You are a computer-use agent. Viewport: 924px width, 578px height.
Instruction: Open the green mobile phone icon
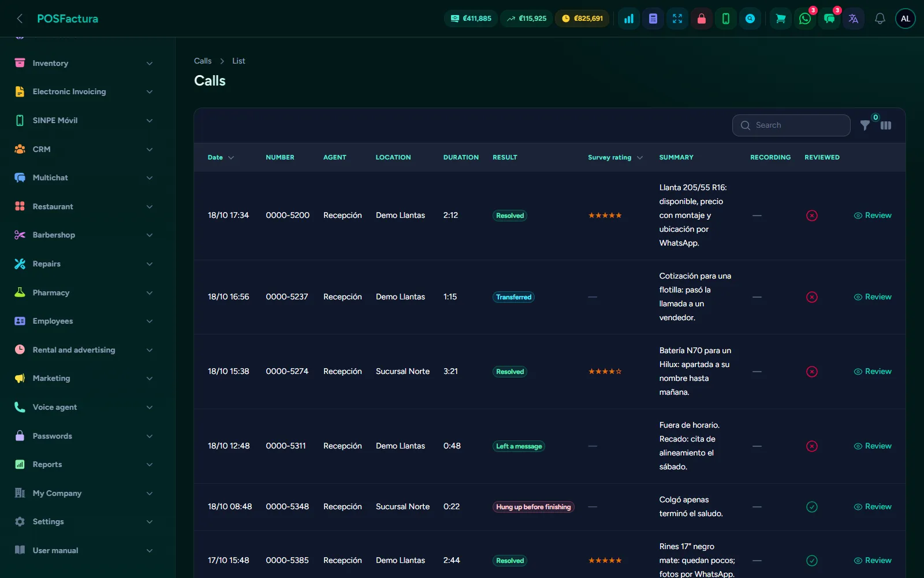click(726, 18)
